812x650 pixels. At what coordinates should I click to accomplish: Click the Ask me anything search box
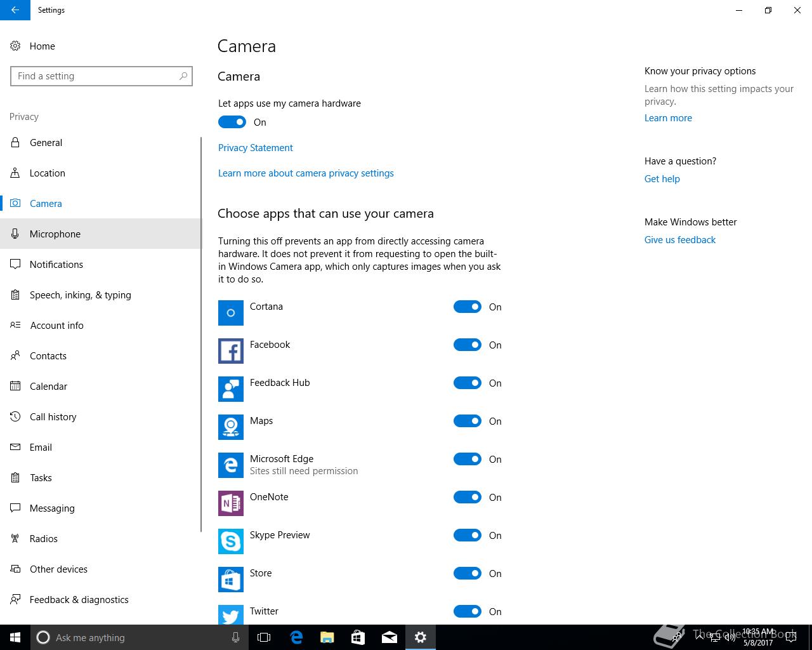[x=138, y=637]
